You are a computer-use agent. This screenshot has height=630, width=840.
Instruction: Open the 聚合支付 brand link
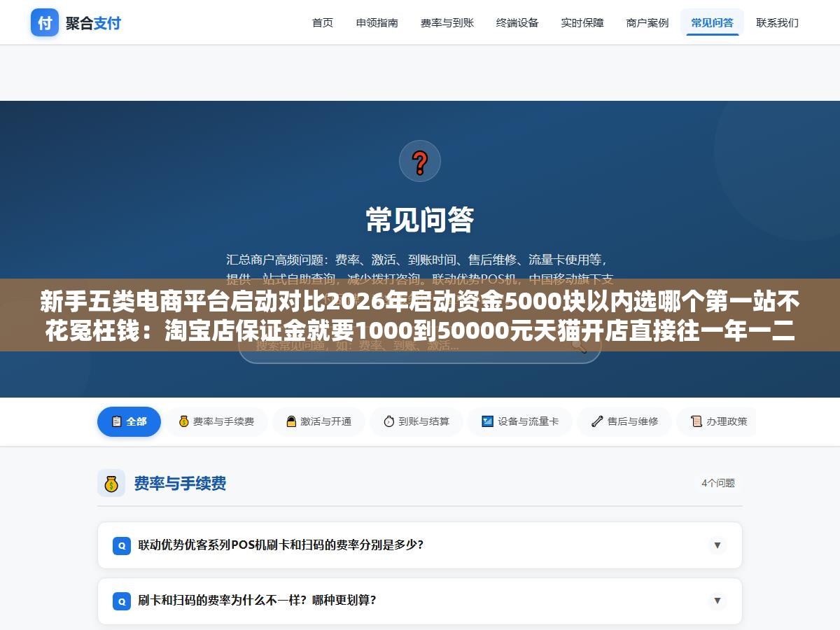(x=76, y=22)
